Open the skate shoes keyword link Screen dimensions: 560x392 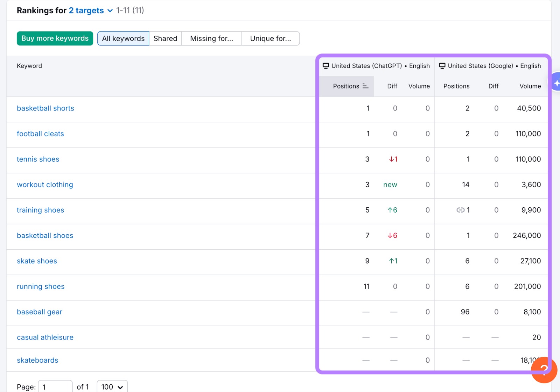tap(37, 261)
